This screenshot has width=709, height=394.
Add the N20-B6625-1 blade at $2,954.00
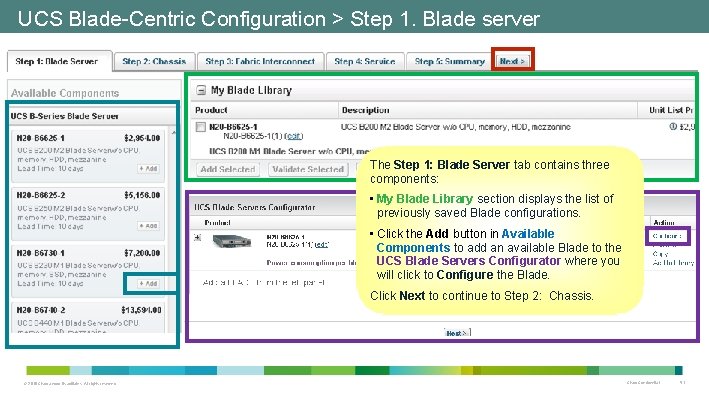tap(148, 168)
